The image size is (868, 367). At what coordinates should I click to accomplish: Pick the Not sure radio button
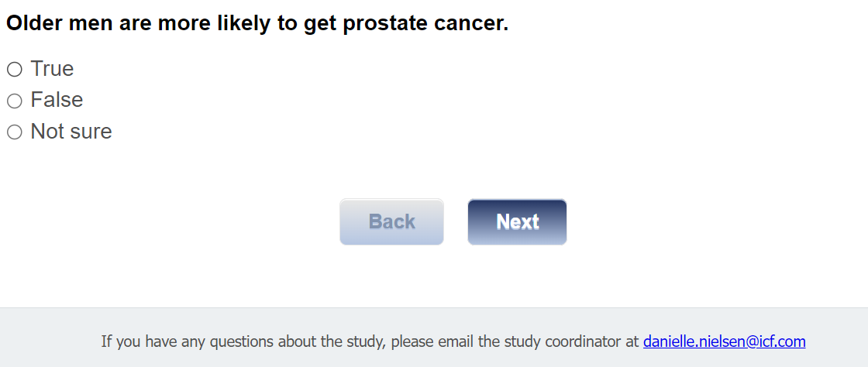[14, 132]
